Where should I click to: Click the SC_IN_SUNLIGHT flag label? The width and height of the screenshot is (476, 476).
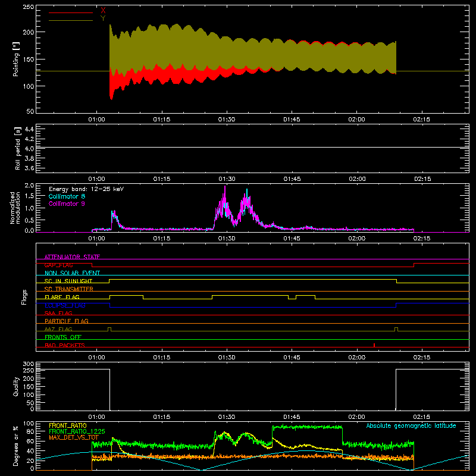(68, 281)
